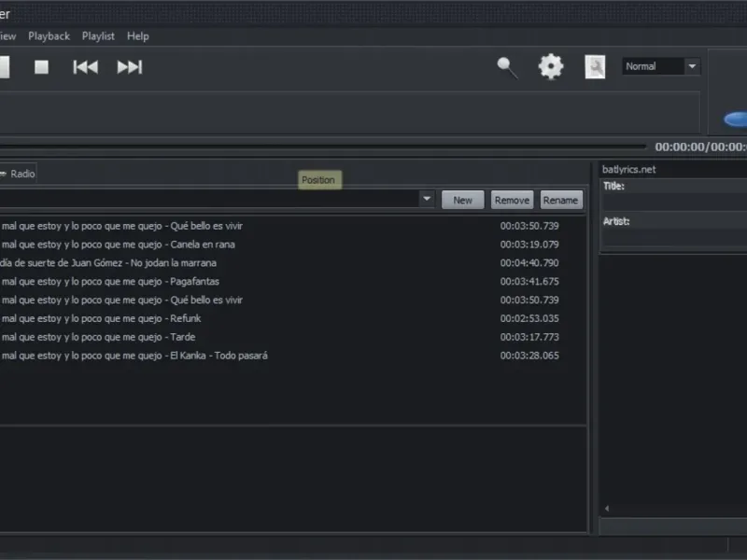Click the duration 00:03:17.773

529,337
